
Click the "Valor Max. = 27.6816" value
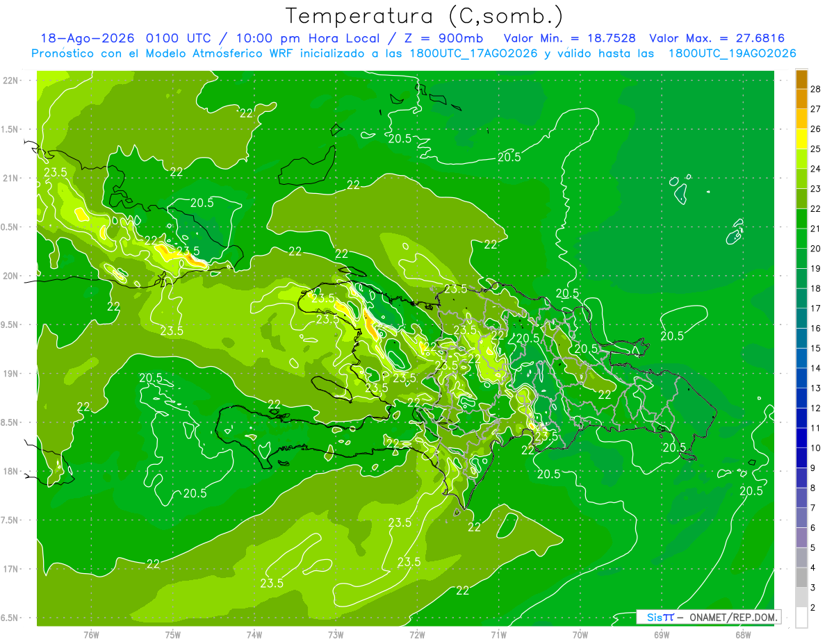pos(717,38)
